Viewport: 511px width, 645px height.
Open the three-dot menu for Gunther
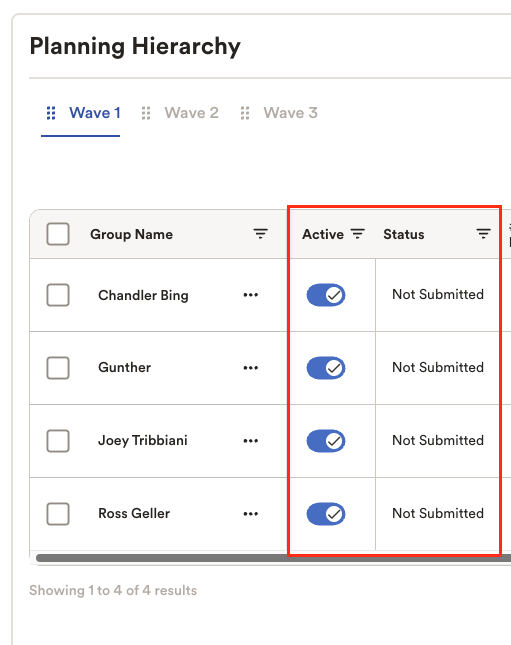coord(251,368)
